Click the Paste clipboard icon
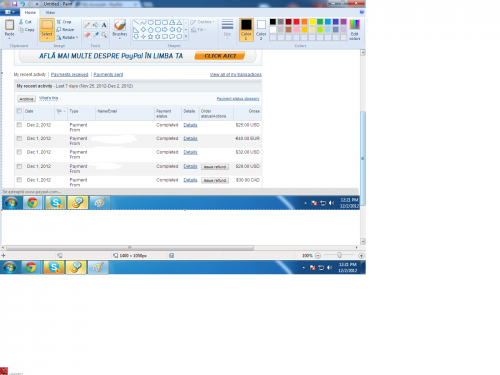 pyautogui.click(x=9, y=25)
